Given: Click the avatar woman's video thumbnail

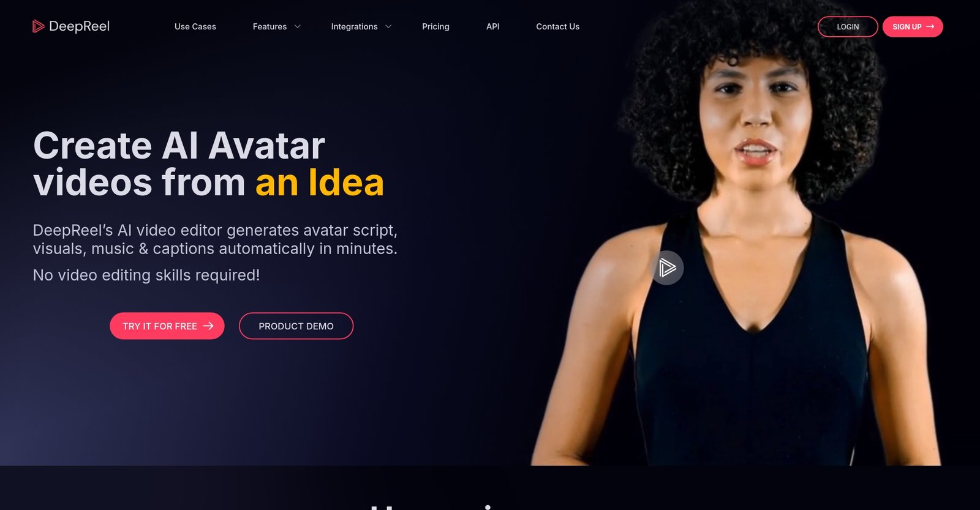Looking at the screenshot, I should click(735, 233).
